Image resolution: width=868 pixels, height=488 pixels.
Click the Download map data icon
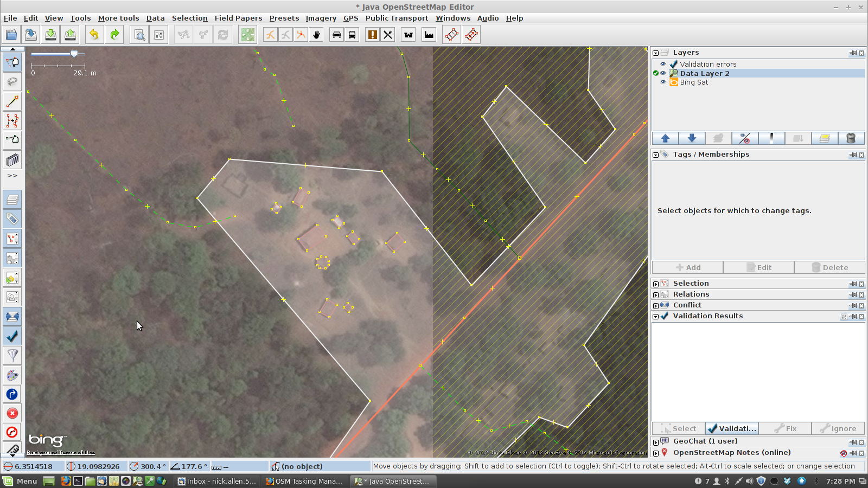(x=50, y=35)
